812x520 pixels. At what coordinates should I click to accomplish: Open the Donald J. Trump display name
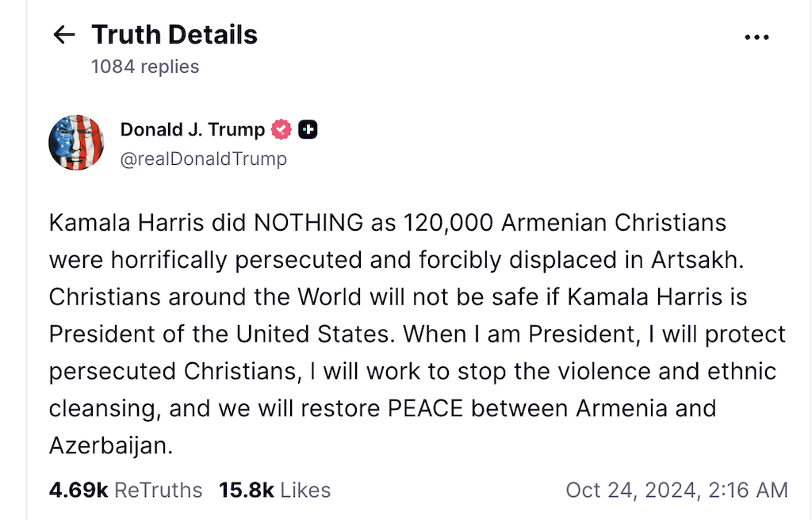pyautogui.click(x=193, y=129)
